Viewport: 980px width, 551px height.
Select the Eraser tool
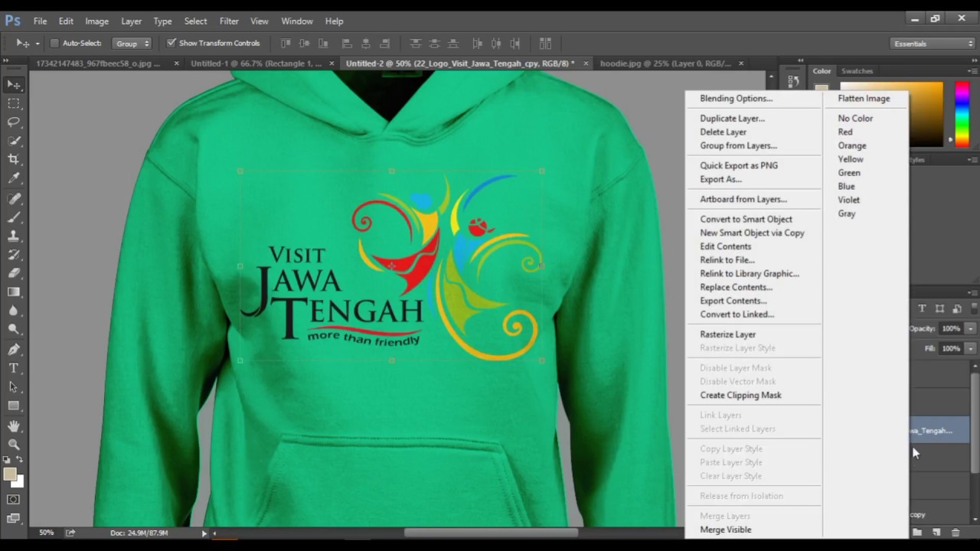(x=14, y=273)
